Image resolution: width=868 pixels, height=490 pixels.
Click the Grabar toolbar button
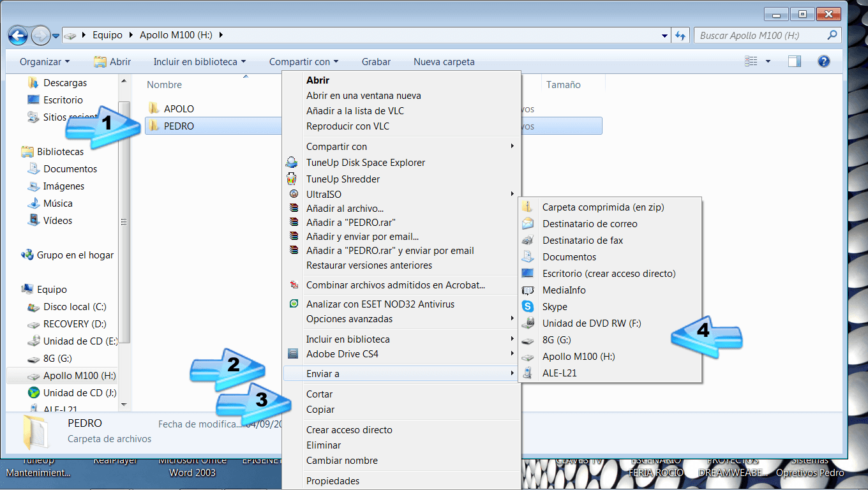click(x=376, y=62)
